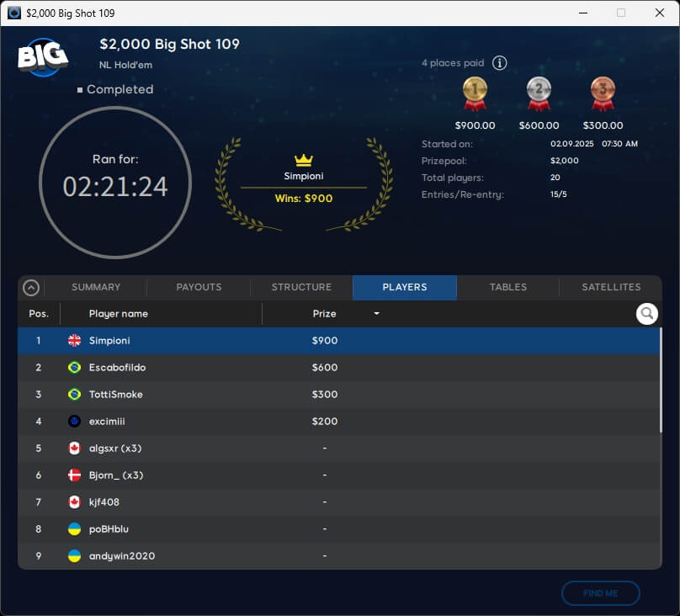Click the BIG tournament logo
This screenshot has width=680, height=616.
coord(42,57)
